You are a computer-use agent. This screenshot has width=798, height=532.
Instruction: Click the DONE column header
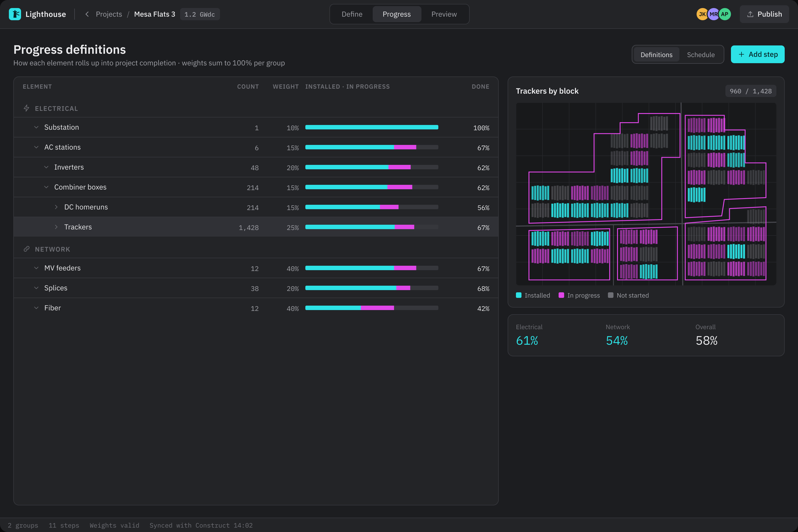480,86
